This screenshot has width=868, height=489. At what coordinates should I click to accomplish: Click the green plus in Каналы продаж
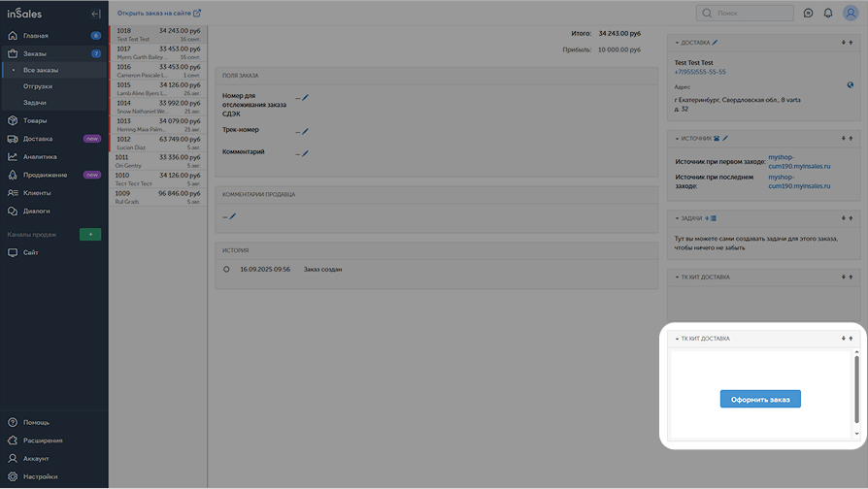(89, 235)
